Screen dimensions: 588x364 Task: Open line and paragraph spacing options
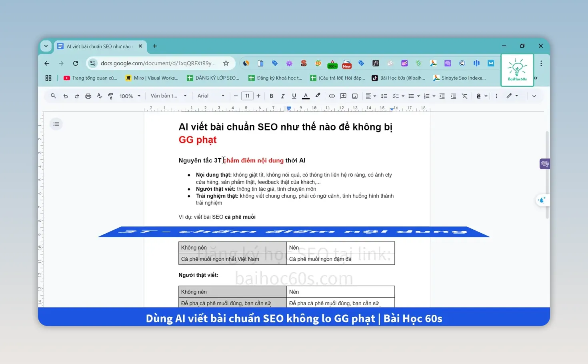click(384, 96)
